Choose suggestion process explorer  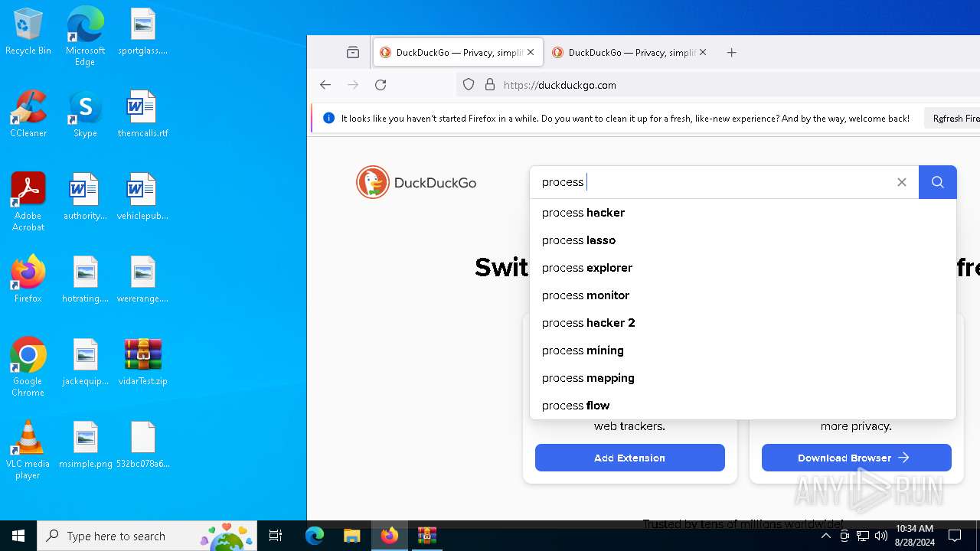tap(743, 268)
